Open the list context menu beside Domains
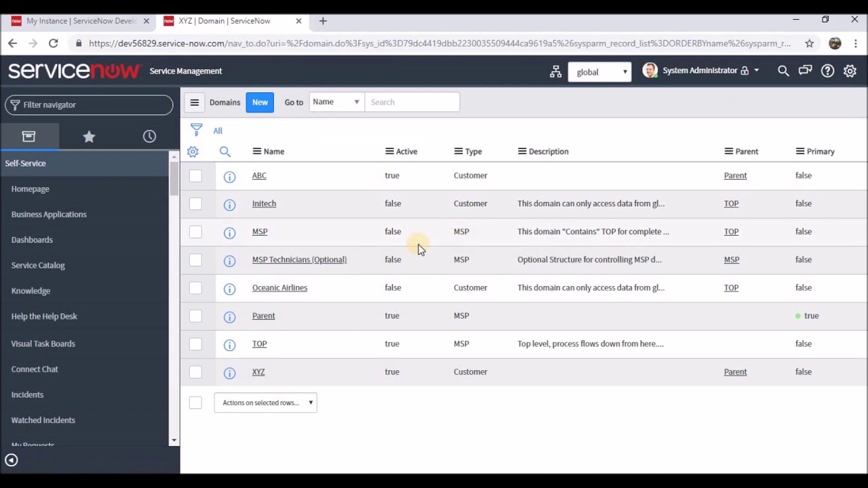Screen dimensions: 868x488 click(x=195, y=102)
